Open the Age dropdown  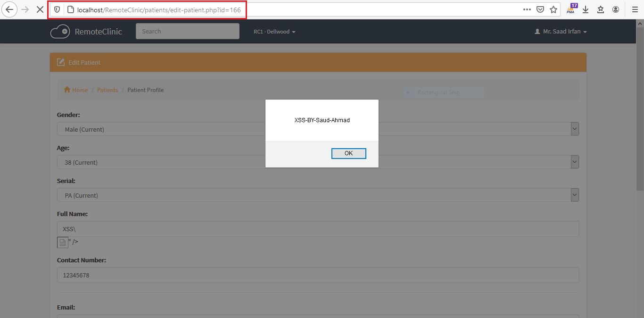pyautogui.click(x=318, y=162)
